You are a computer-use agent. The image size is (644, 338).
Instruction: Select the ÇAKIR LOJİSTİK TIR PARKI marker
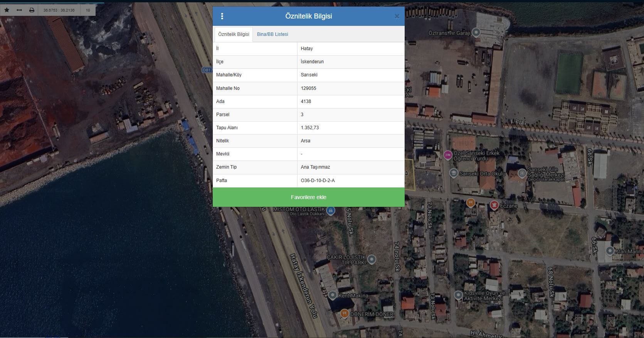[372, 259]
